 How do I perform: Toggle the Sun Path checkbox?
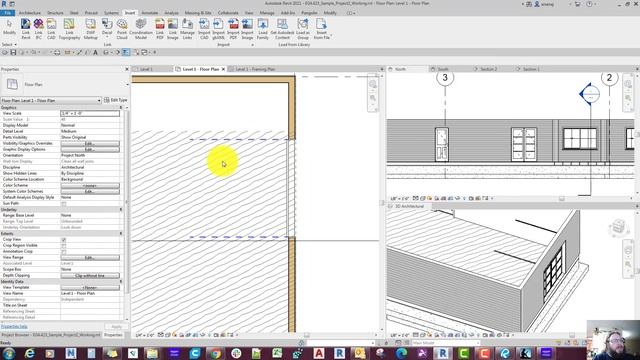(x=64, y=203)
